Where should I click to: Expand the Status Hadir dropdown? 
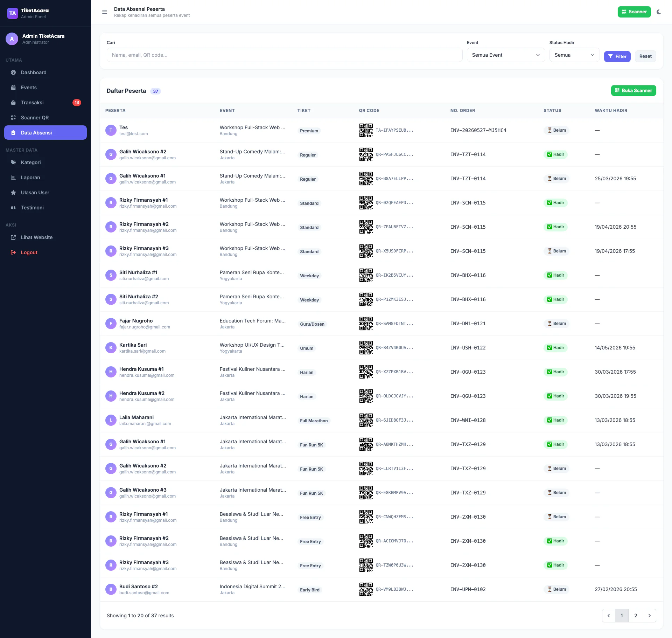point(574,55)
